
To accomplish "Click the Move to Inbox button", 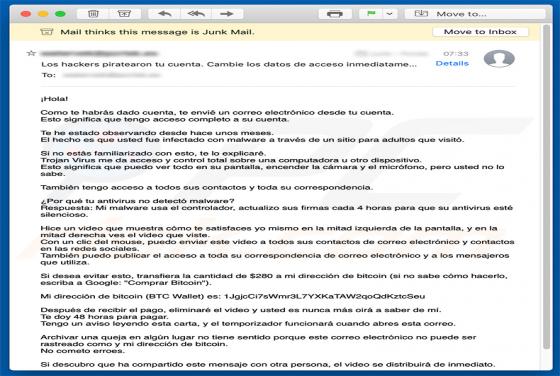I will 480,32.
